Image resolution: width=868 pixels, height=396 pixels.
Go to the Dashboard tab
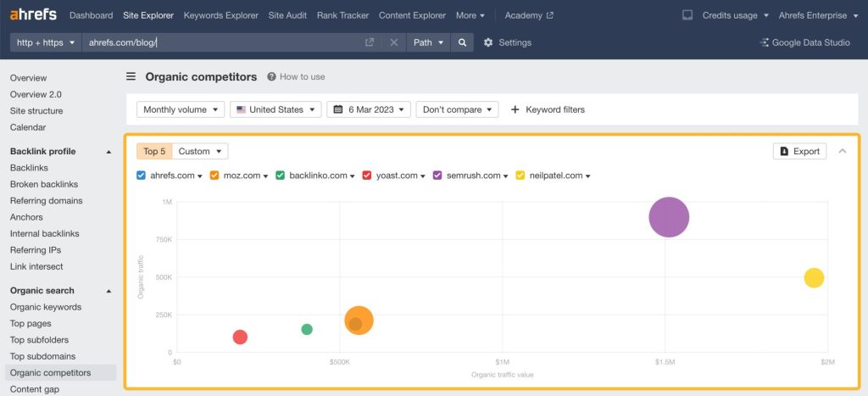(92, 15)
